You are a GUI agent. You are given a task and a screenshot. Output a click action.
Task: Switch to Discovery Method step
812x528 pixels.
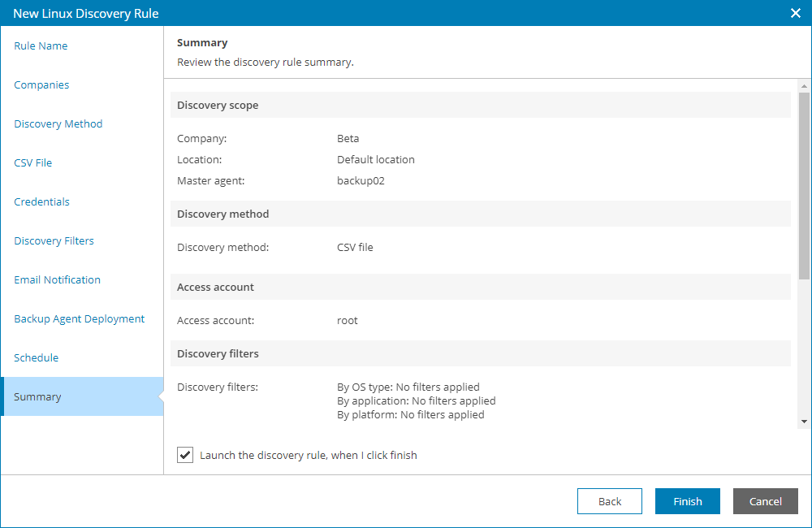point(58,124)
